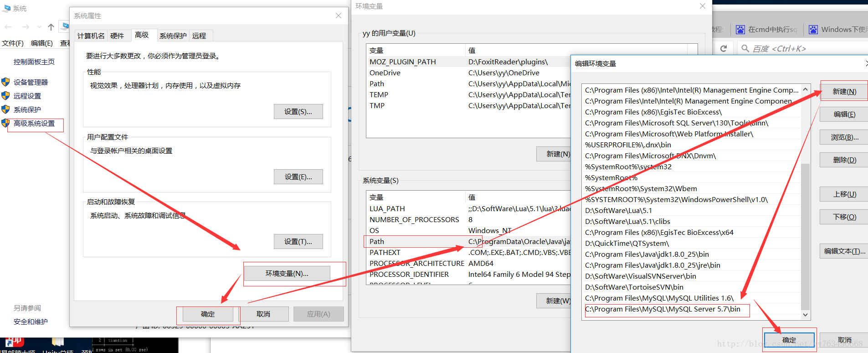This screenshot has height=353, width=868.
Task: Open the 在cmd中执行sq browser tab
Action: coord(767,30)
